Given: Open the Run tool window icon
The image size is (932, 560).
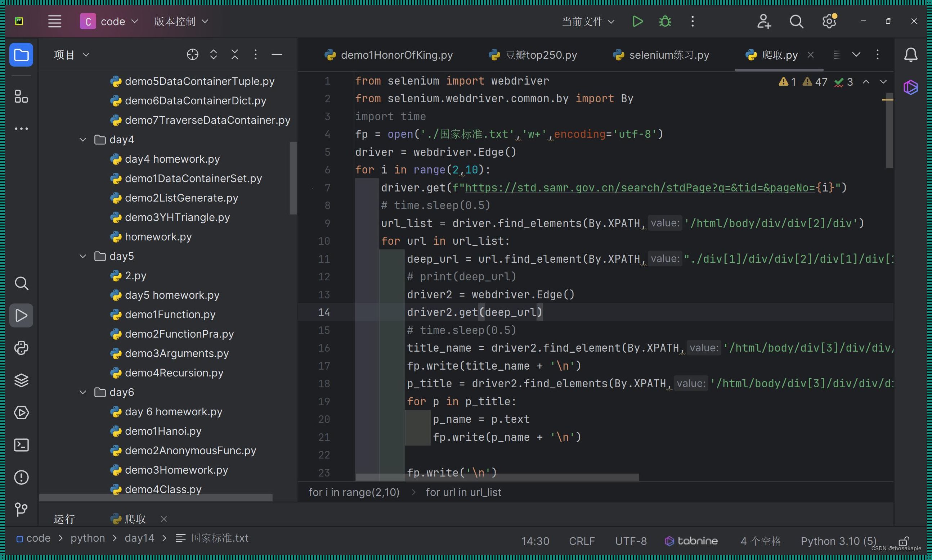Looking at the screenshot, I should click(x=21, y=316).
